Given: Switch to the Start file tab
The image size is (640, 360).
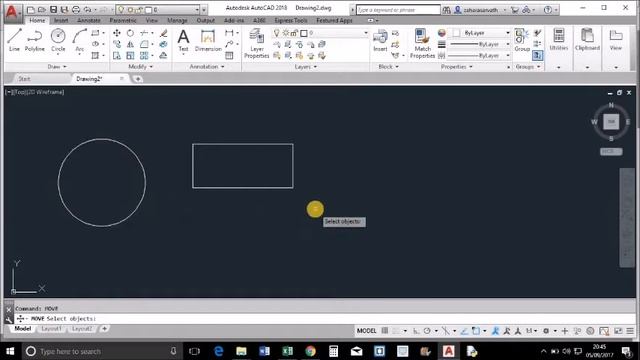Looking at the screenshot, I should tap(24, 79).
